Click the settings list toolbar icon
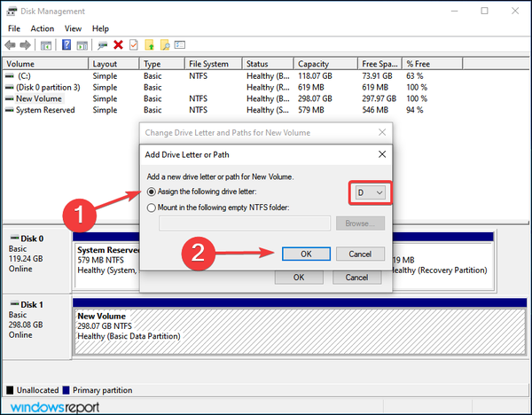Image resolution: width=532 pixels, height=415 pixels. (x=180, y=44)
